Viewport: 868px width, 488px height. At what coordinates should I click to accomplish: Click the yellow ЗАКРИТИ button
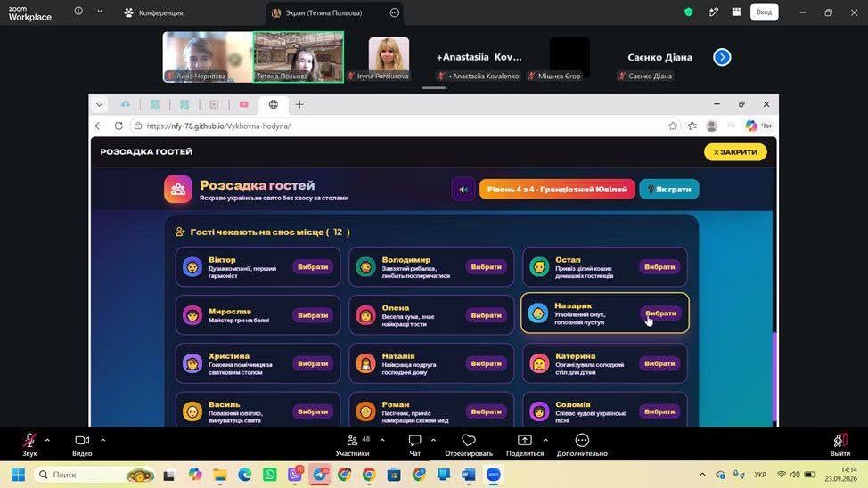click(735, 152)
